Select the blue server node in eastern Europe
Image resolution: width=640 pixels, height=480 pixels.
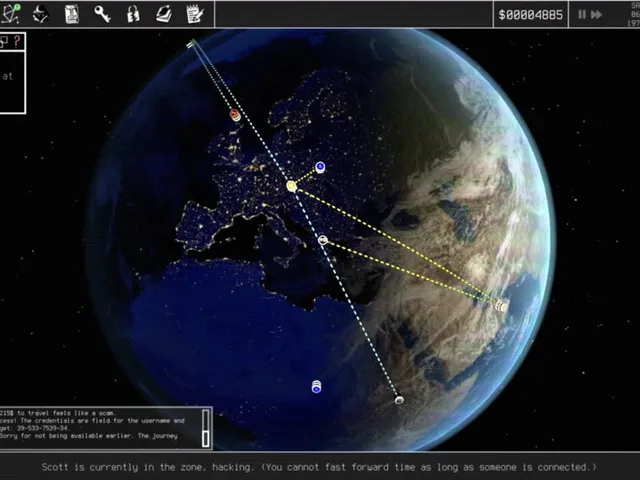320,167
